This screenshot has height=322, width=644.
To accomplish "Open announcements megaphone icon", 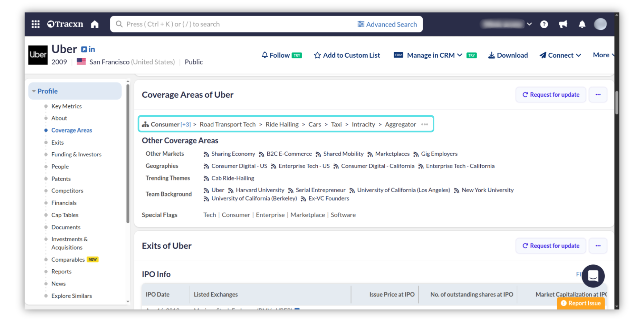I will 563,24.
